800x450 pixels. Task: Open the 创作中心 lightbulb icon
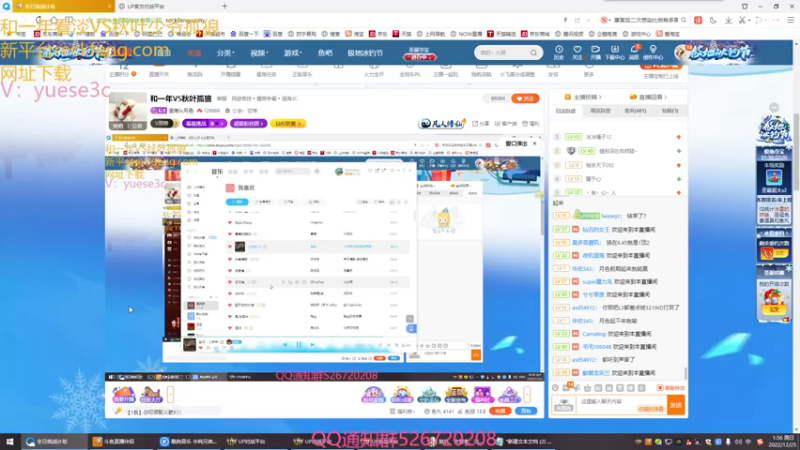pyautogui.click(x=653, y=52)
